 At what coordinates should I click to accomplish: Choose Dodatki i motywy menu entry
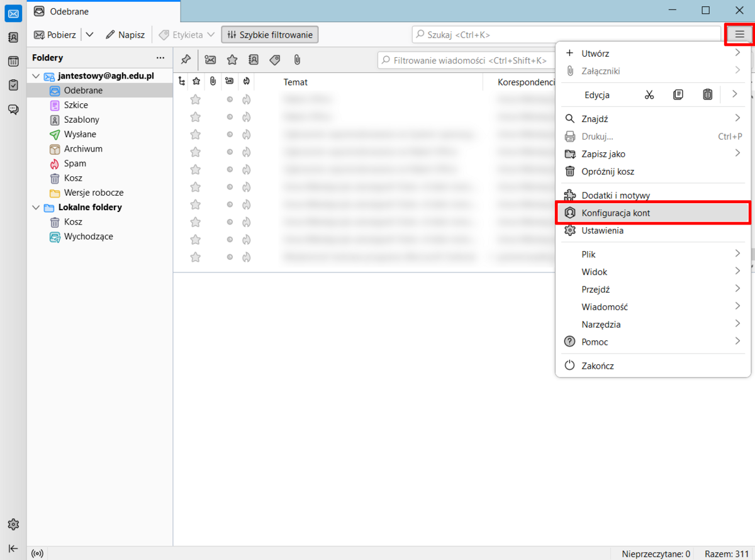(615, 196)
